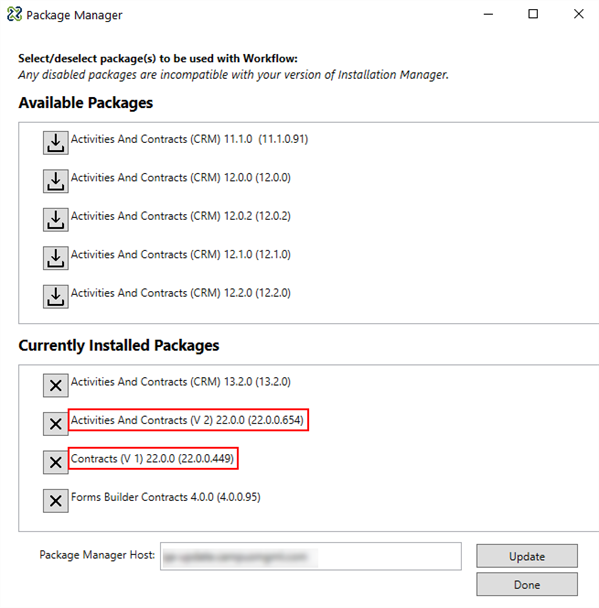This screenshot has width=599, height=608.
Task: Select text 'Activities And Contracts (CRM) 12.1.0 (12.1.0)'
Action: [181, 254]
